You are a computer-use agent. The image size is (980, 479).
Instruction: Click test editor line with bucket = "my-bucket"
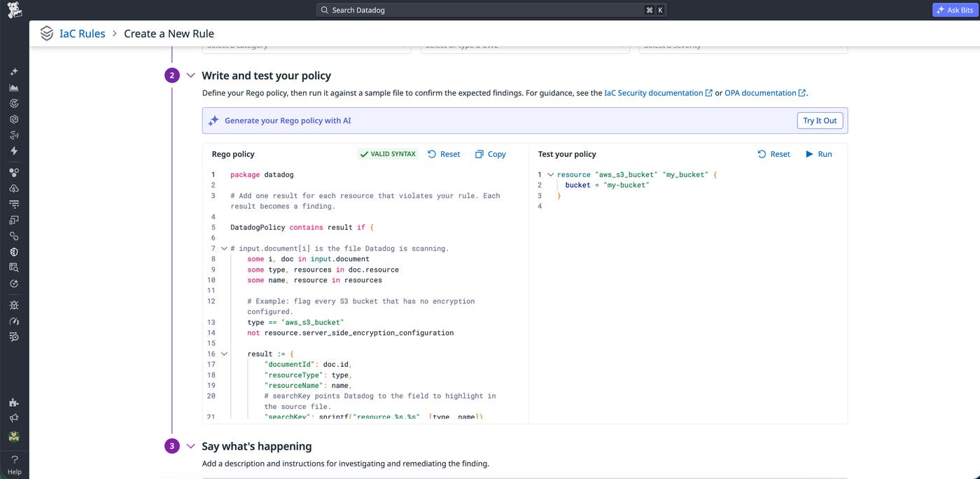pos(607,185)
